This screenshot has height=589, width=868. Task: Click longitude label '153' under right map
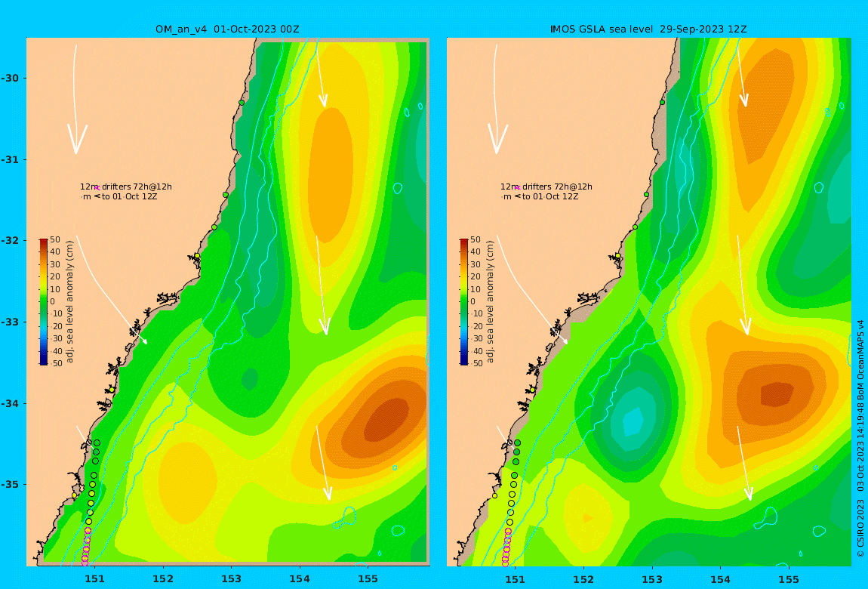point(652,579)
